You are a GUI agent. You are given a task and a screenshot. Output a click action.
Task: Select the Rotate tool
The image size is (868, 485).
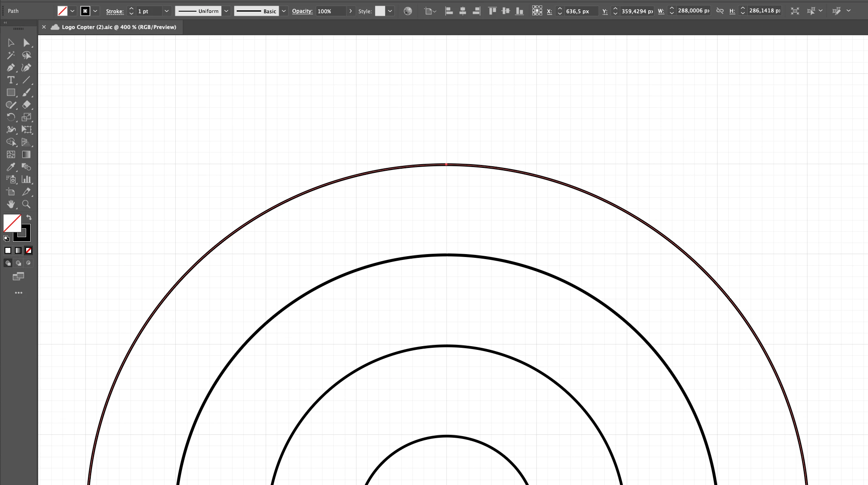click(x=11, y=117)
